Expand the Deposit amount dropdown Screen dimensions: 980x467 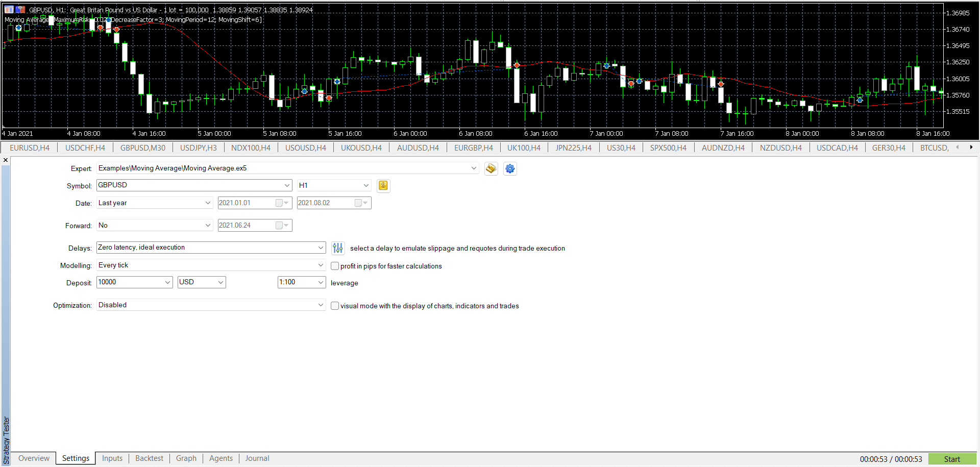167,282
